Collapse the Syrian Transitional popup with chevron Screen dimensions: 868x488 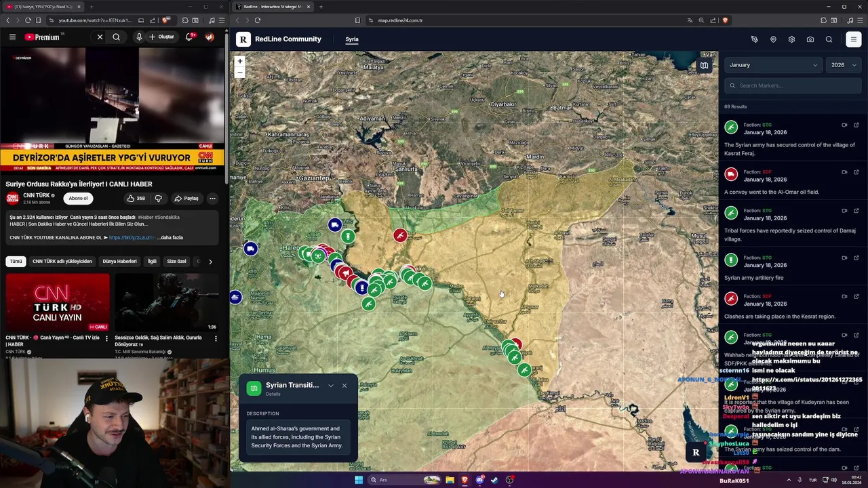pyautogui.click(x=330, y=386)
